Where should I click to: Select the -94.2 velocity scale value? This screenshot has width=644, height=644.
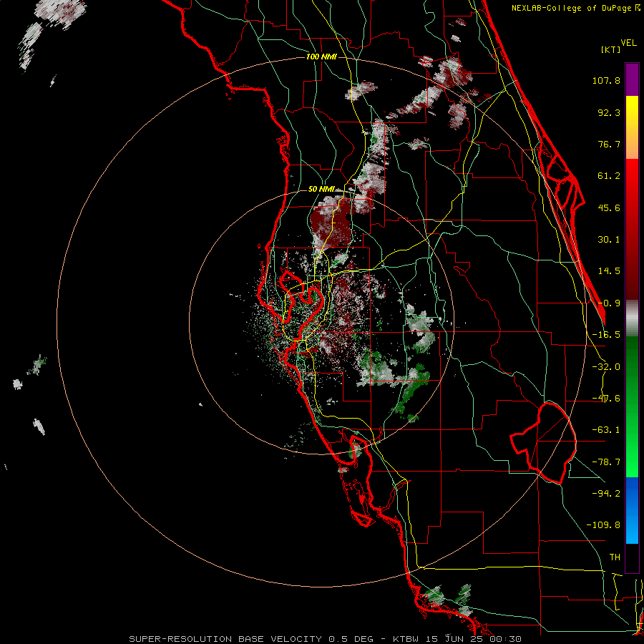point(606,493)
